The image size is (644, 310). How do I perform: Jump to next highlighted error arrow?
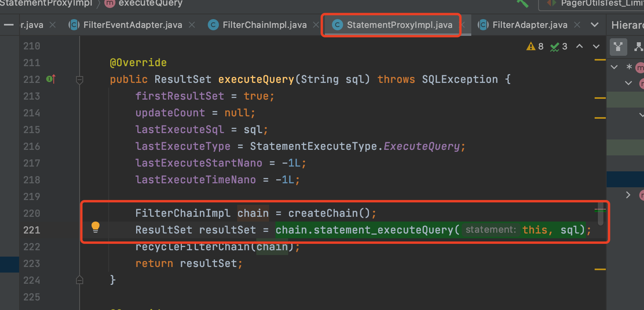pyautogui.click(x=596, y=47)
